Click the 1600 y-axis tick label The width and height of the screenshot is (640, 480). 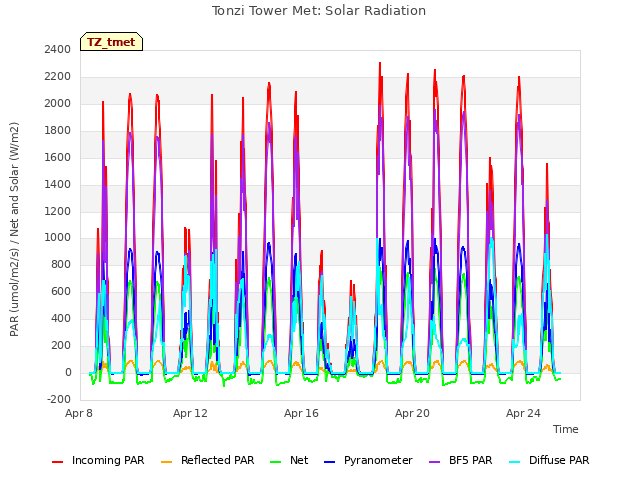(58, 158)
